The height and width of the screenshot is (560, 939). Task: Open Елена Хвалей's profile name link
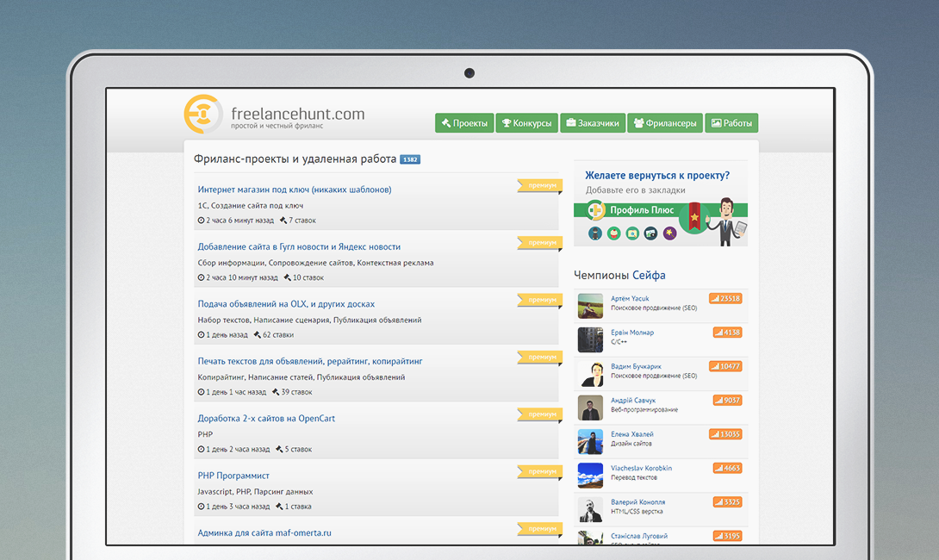632,434
